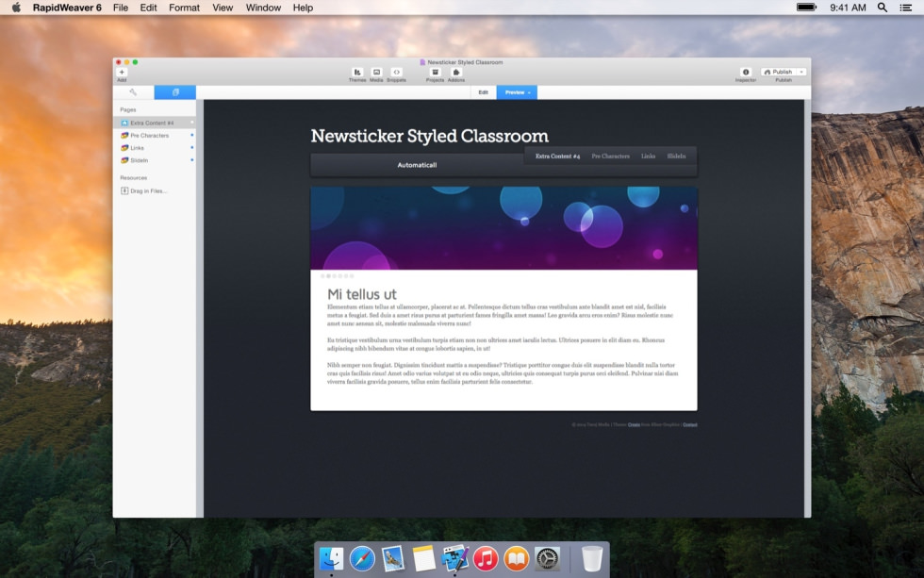Open the RapidWeaver 6 application menu
This screenshot has height=578, width=924.
click(67, 8)
